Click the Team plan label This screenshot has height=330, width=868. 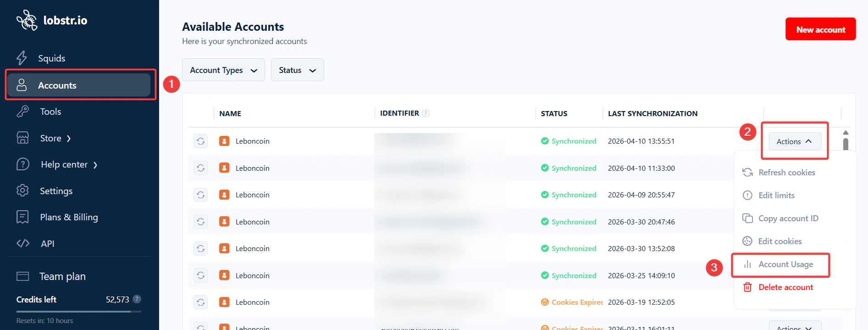62,276
